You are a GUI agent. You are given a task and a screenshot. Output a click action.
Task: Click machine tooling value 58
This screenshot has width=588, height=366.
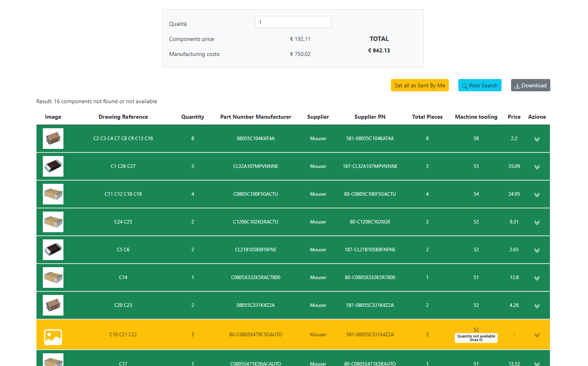[476, 139]
